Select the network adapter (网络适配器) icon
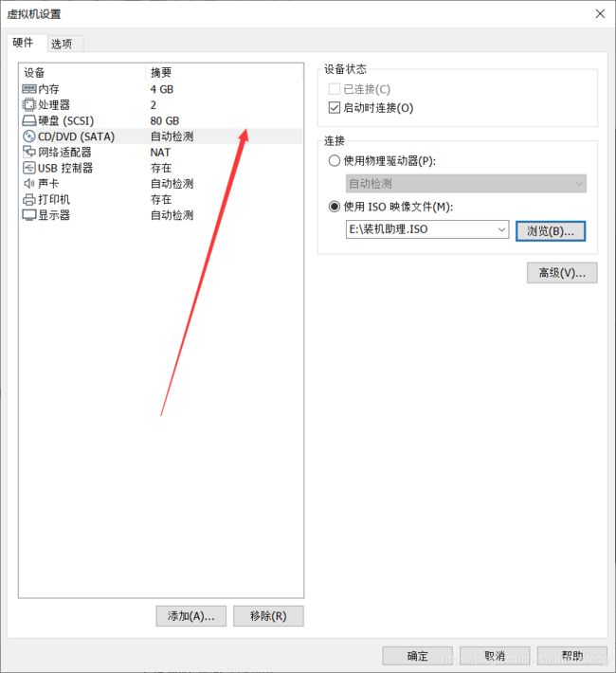Screen dimensions: 616x673 (x=29, y=152)
